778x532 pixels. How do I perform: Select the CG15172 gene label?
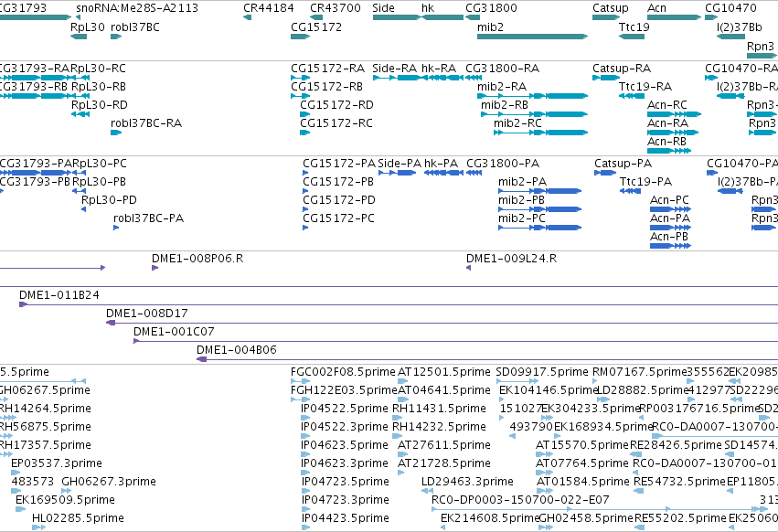pyautogui.click(x=316, y=27)
